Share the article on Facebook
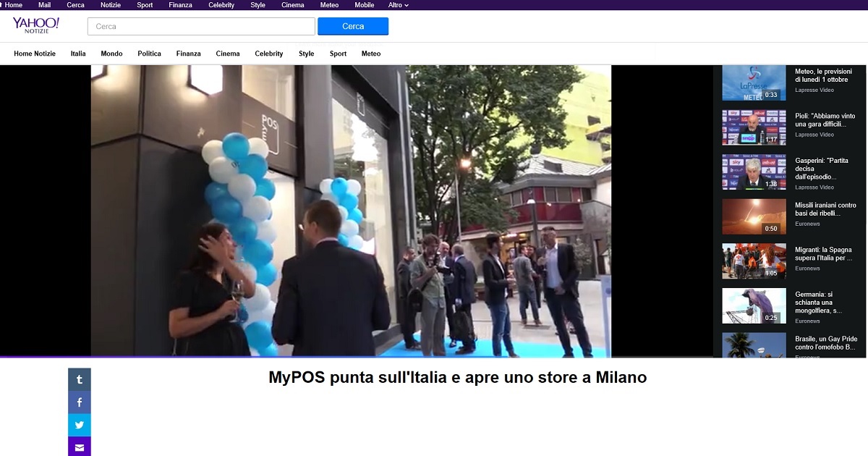Viewport: 868px width, 456px height. [80, 402]
